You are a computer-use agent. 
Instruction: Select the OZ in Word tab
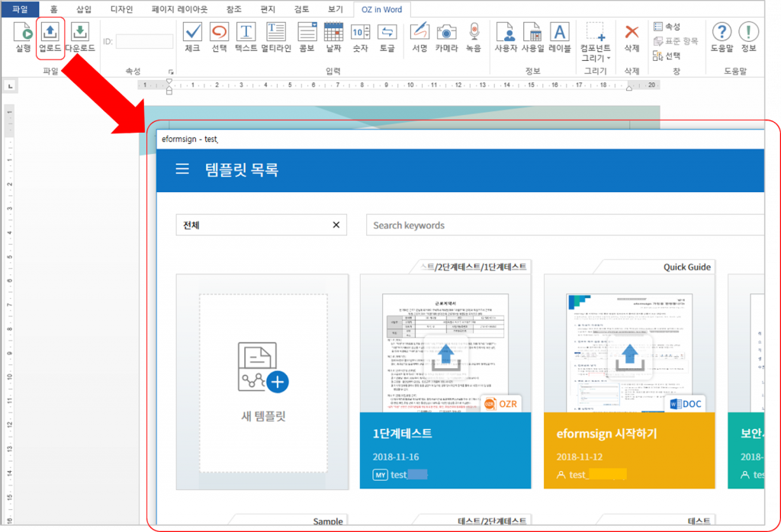(x=381, y=9)
